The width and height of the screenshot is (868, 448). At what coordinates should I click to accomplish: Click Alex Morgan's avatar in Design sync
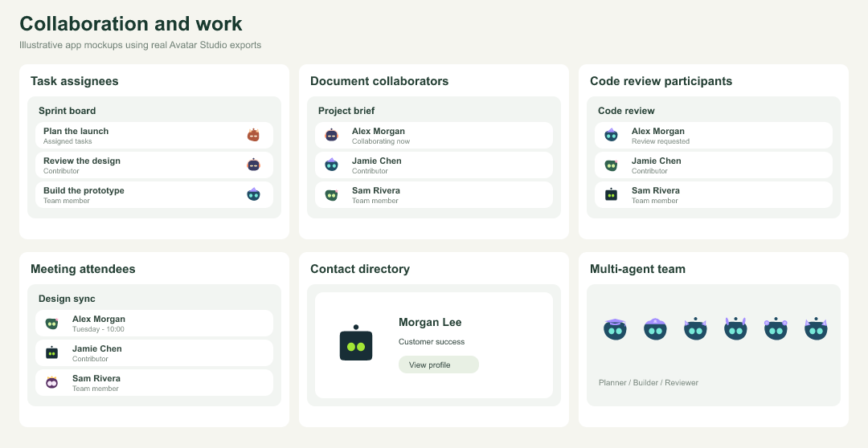(52, 323)
